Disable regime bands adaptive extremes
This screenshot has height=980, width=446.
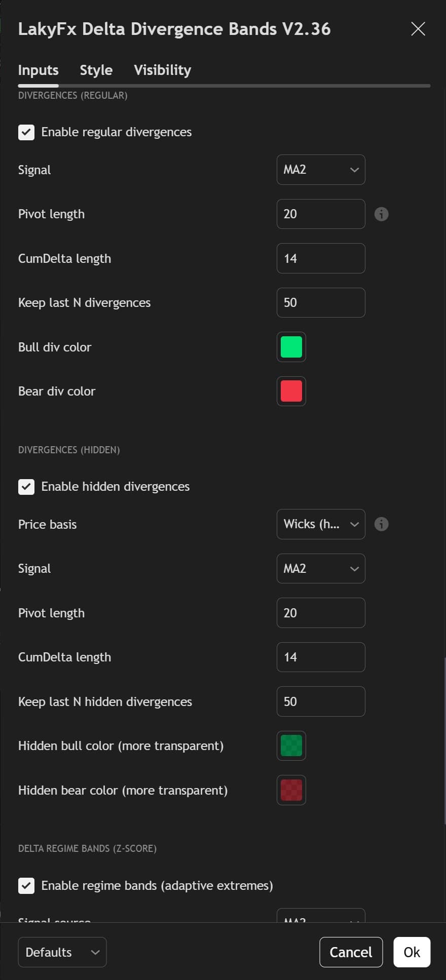click(x=26, y=886)
